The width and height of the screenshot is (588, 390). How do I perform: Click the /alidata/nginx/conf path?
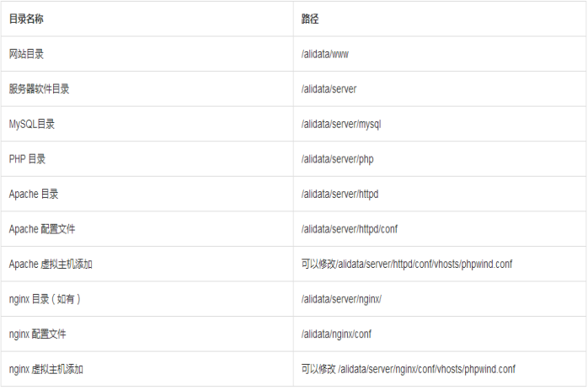pos(337,334)
